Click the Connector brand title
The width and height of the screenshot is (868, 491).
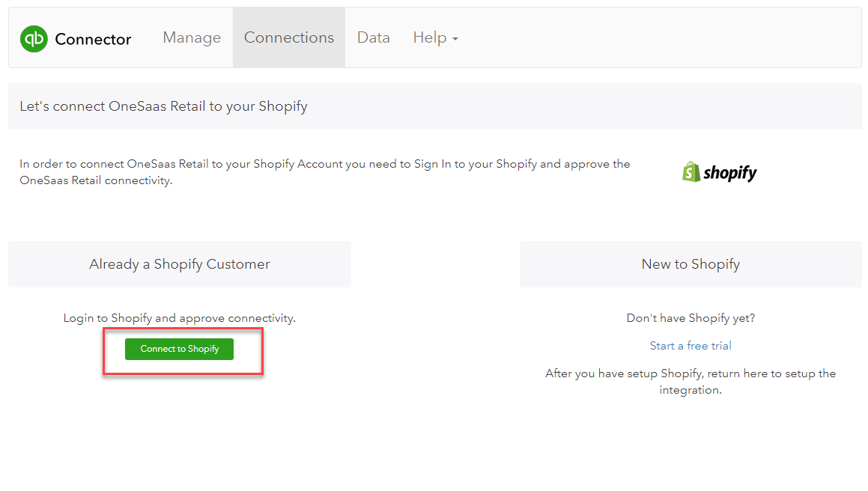click(93, 40)
